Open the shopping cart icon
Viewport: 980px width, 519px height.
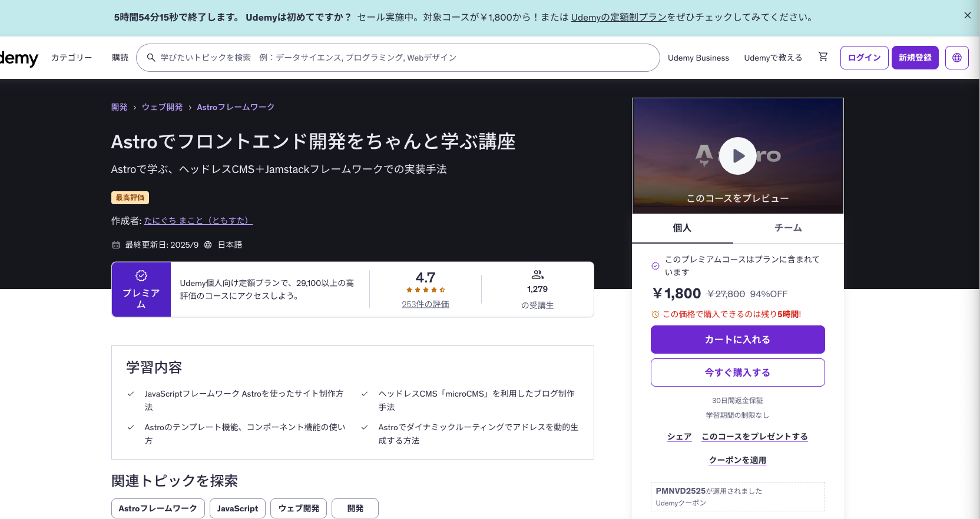tap(823, 56)
